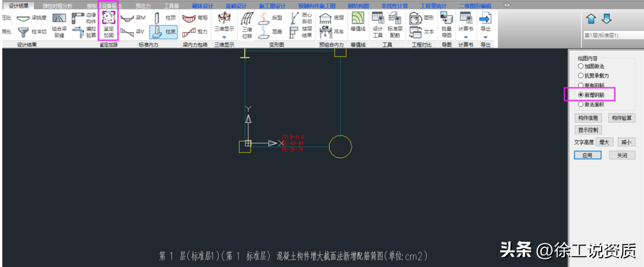This screenshot has height=267, width=644.
Task: Switch to the 预应力 tab
Action: click(x=143, y=6)
